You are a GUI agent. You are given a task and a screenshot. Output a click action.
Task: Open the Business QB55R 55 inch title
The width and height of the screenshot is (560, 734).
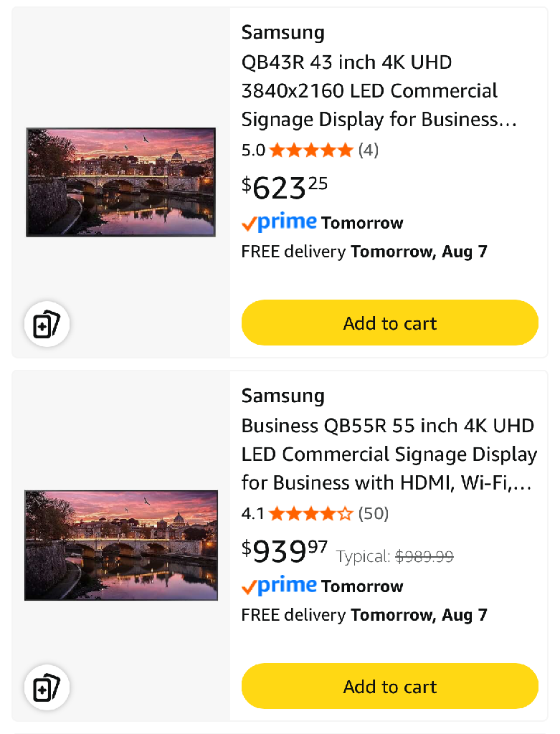point(389,454)
